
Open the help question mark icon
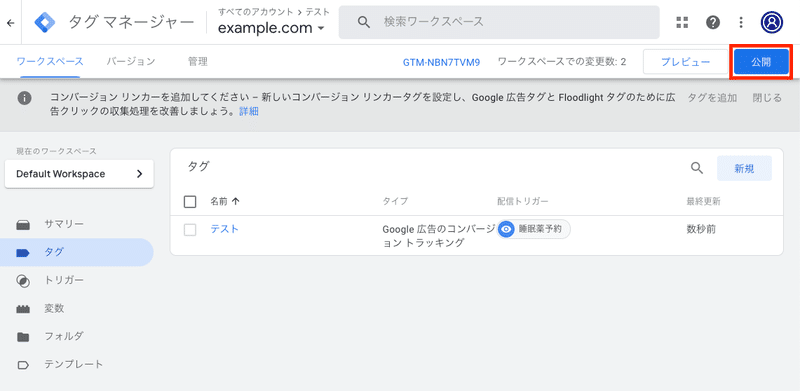click(x=713, y=22)
